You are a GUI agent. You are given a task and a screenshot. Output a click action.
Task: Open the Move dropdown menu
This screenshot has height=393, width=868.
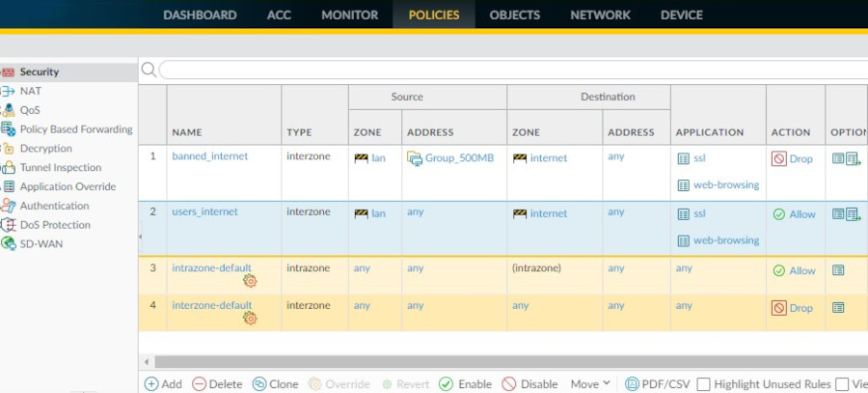pos(590,384)
